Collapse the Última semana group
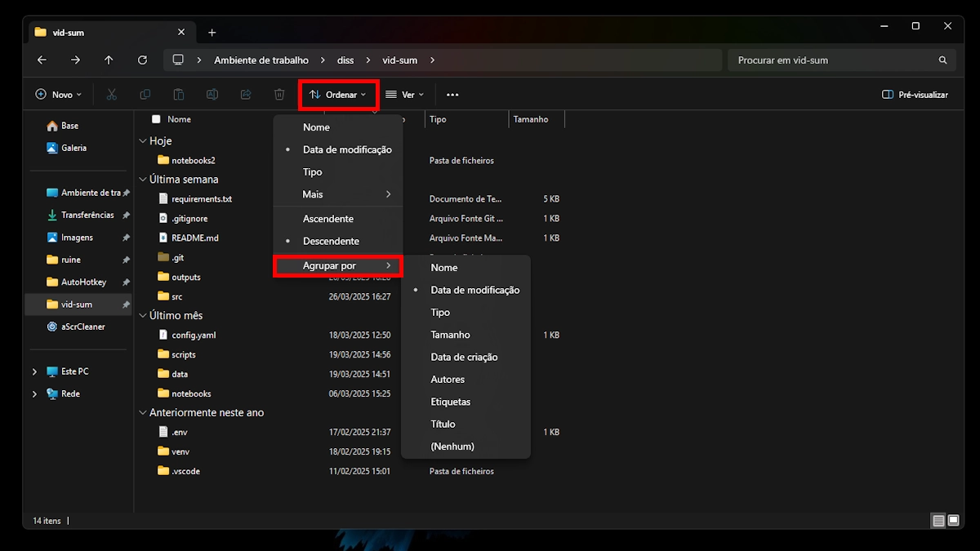Image resolution: width=980 pixels, height=551 pixels. point(142,180)
